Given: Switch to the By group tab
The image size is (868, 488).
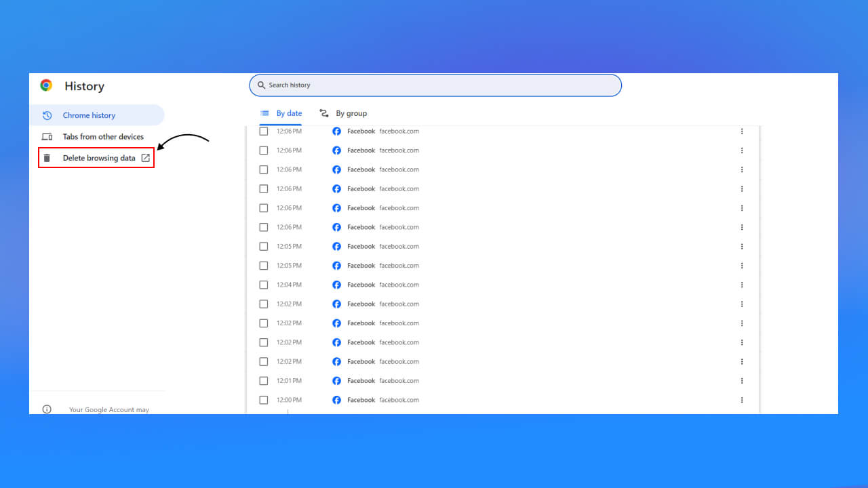Looking at the screenshot, I should click(x=343, y=113).
